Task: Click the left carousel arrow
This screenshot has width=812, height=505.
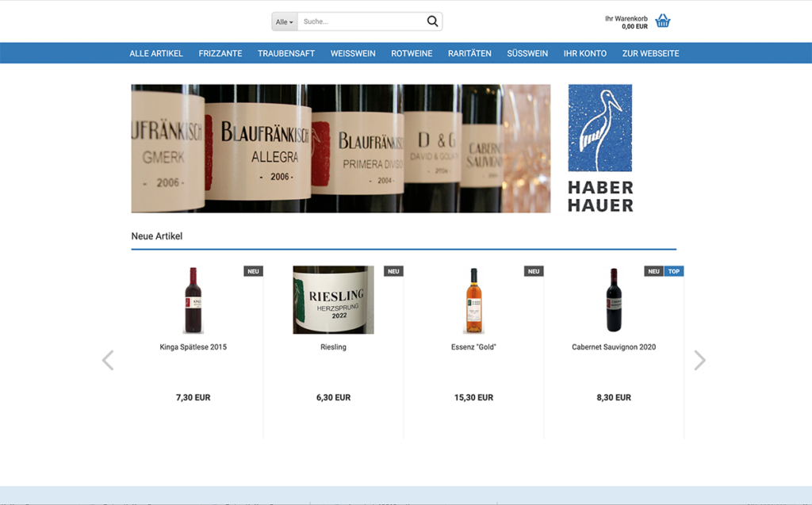Action: tap(109, 359)
